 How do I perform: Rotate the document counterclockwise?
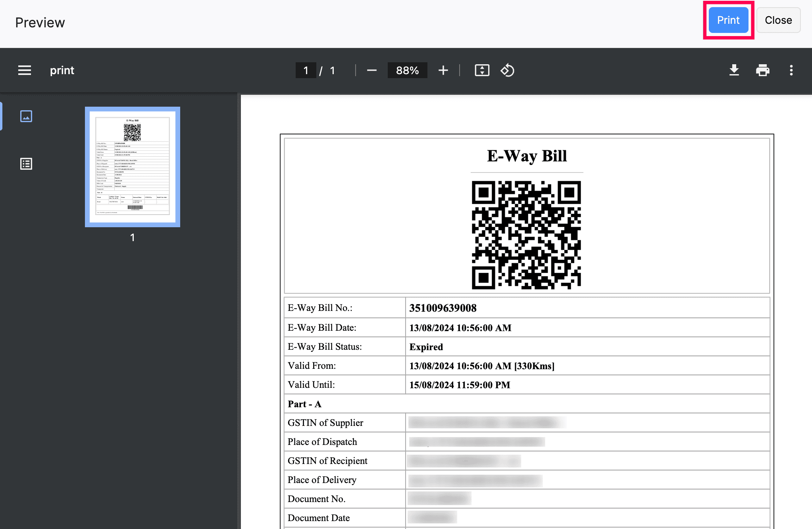pyautogui.click(x=507, y=70)
